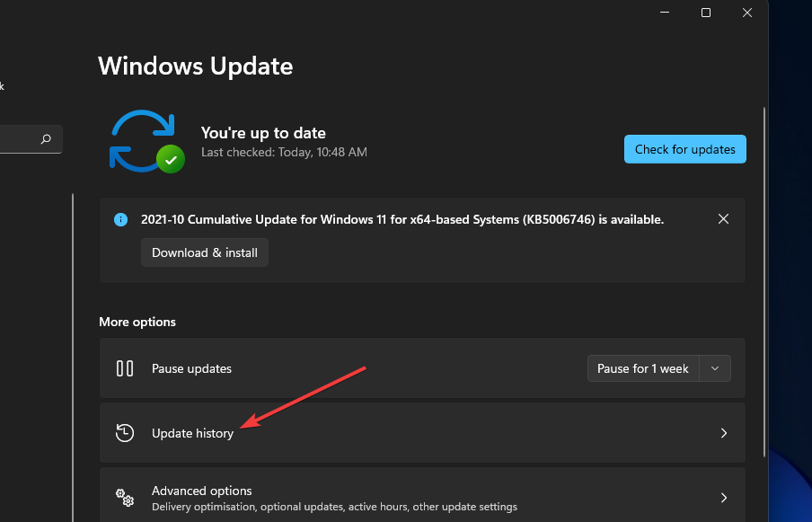Click the 'Windows Update' page title
The image size is (812, 522).
195,66
